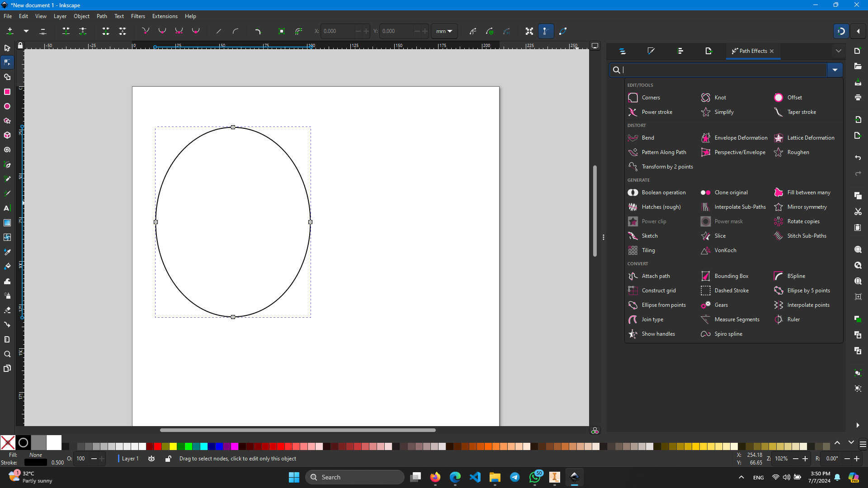
Task: Open snapping options arrow
Action: pyautogui.click(x=858, y=31)
